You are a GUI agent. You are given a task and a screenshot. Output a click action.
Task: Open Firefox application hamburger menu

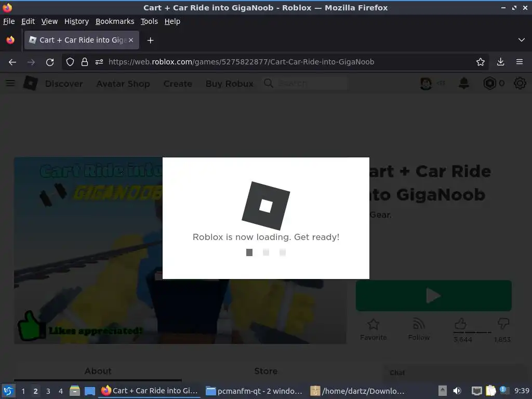(520, 62)
